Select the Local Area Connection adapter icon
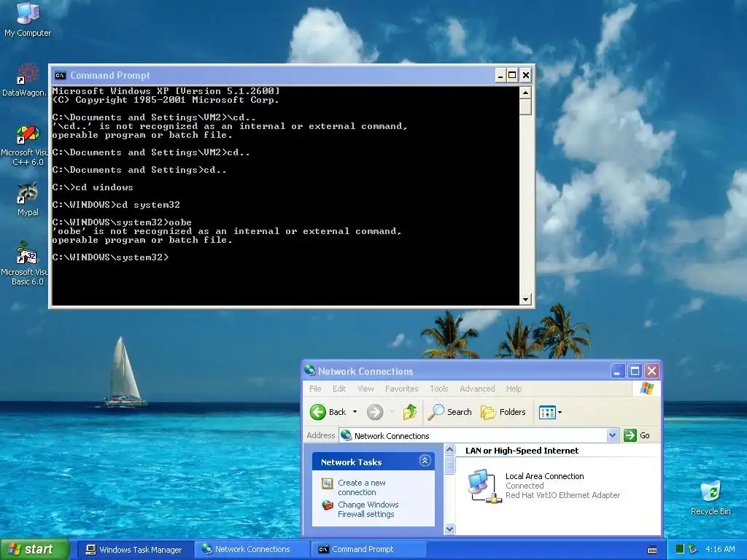 484,486
